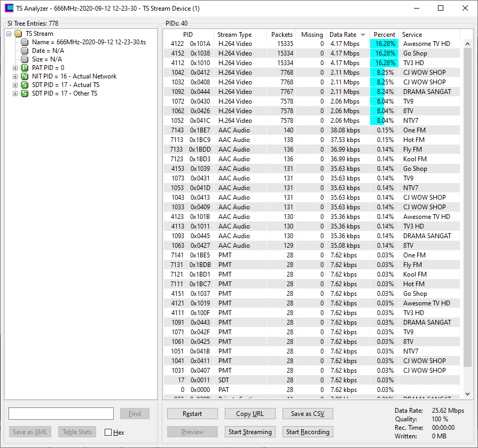This screenshot has width=478, height=448.
Task: Click the icon beside the Name entry
Action: [25, 42]
